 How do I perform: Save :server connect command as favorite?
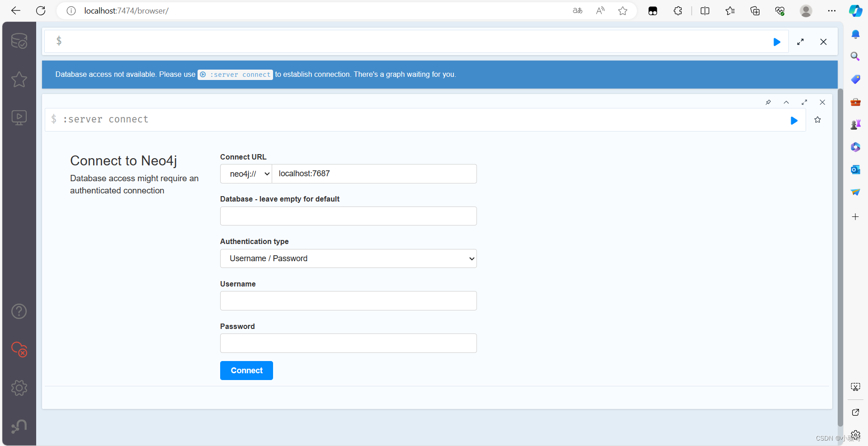[x=817, y=120]
